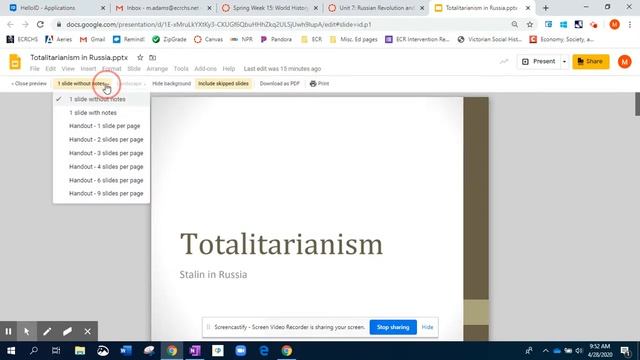Click Close preview
Image resolution: width=640 pixels, height=360 pixels.
point(29,84)
